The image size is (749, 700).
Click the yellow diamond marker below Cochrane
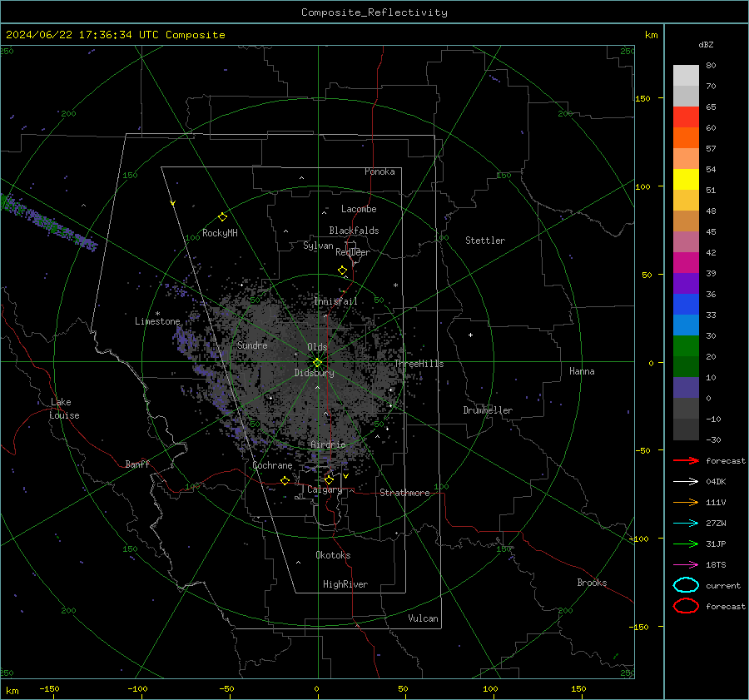[x=285, y=480]
